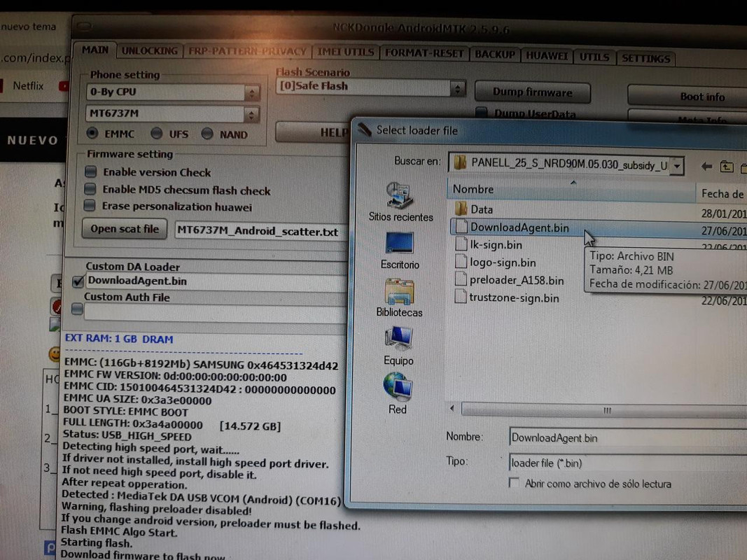747x560 pixels.
Task: Click the Open scat file button
Action: [125, 229]
